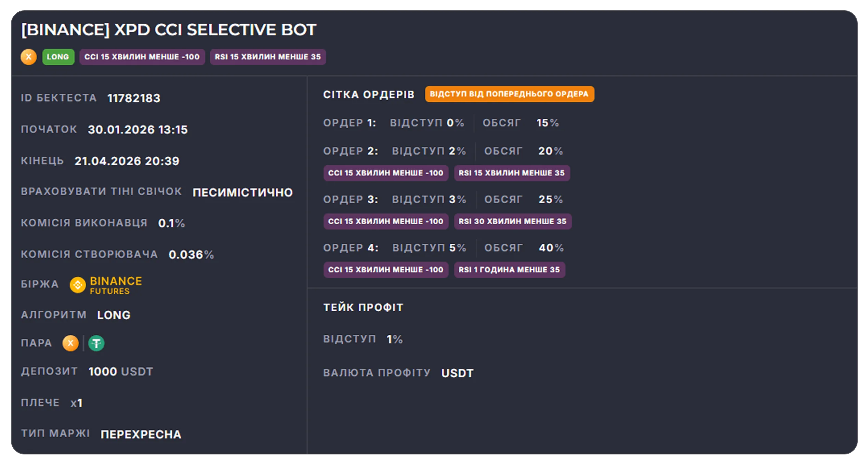Click the КОМІСІЯ ВИКОНАВЦЯ label

coord(84,223)
